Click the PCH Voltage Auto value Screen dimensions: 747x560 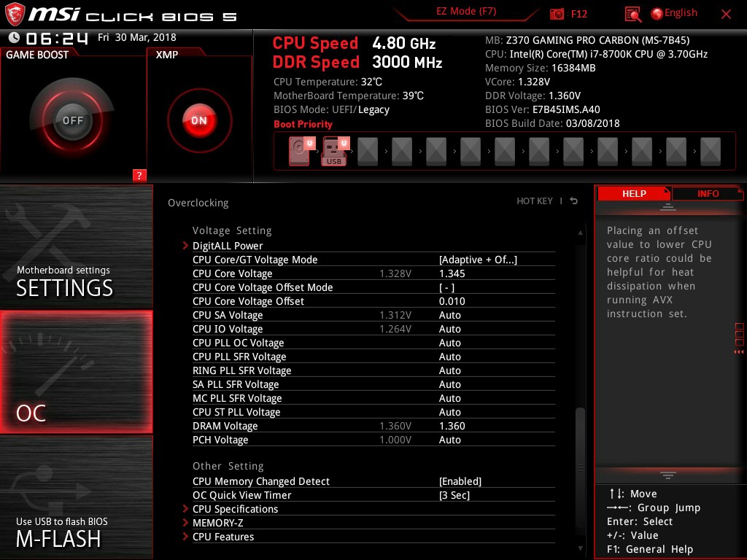449,440
